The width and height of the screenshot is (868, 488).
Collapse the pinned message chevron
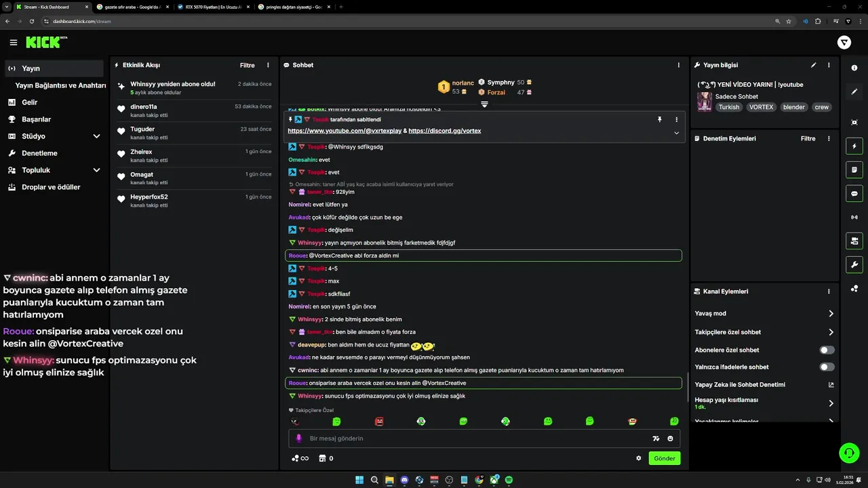click(x=676, y=133)
